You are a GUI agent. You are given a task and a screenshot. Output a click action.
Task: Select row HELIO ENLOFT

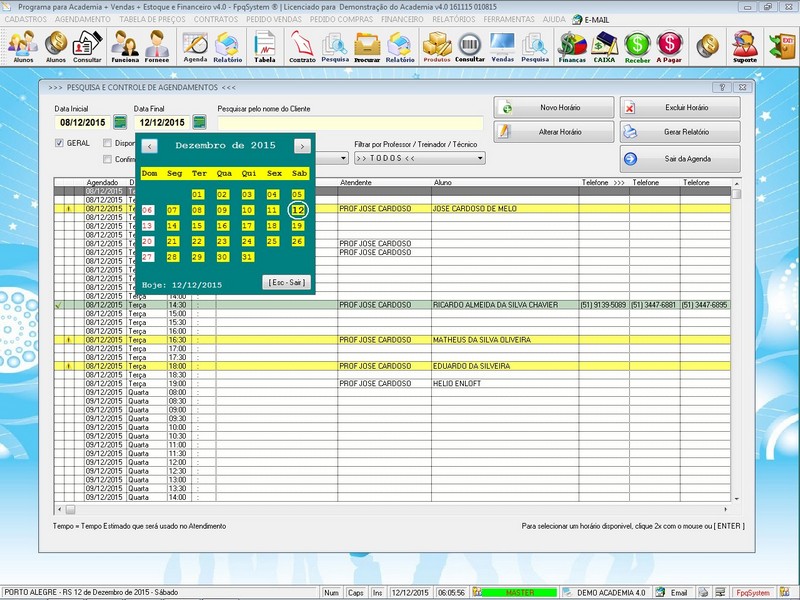tap(392, 384)
